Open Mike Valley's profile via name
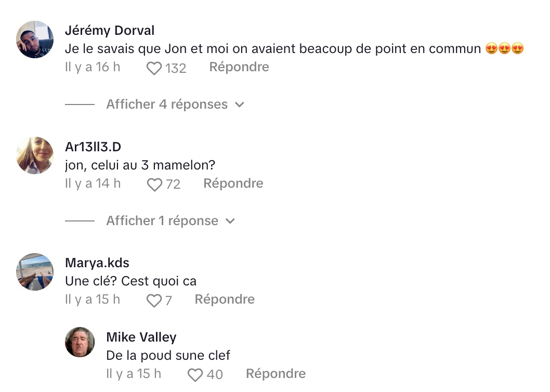The width and height of the screenshot is (550, 392). point(141,337)
